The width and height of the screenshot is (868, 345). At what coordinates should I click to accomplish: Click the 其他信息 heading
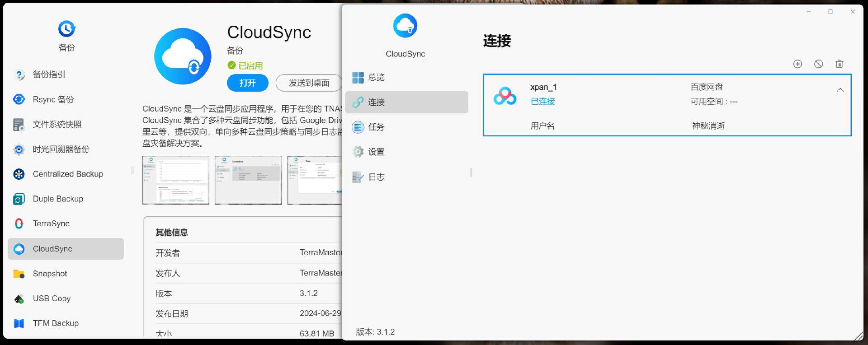click(x=172, y=233)
